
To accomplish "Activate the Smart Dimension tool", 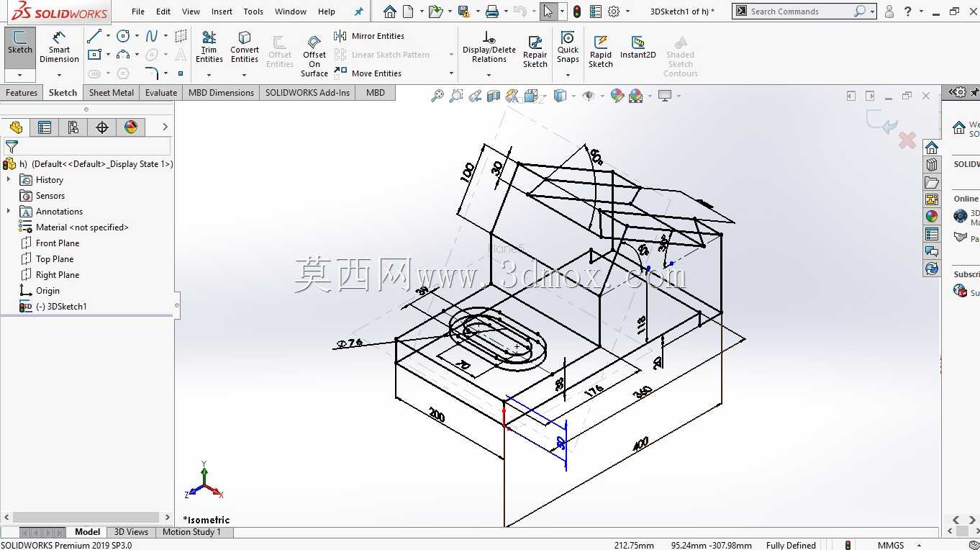I will (59, 47).
